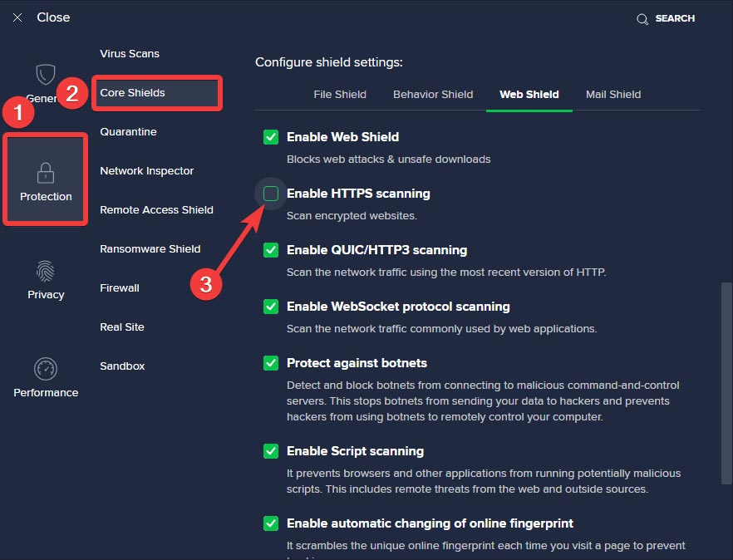Toggle Enable WebSocket protocol scanning

[x=270, y=307]
